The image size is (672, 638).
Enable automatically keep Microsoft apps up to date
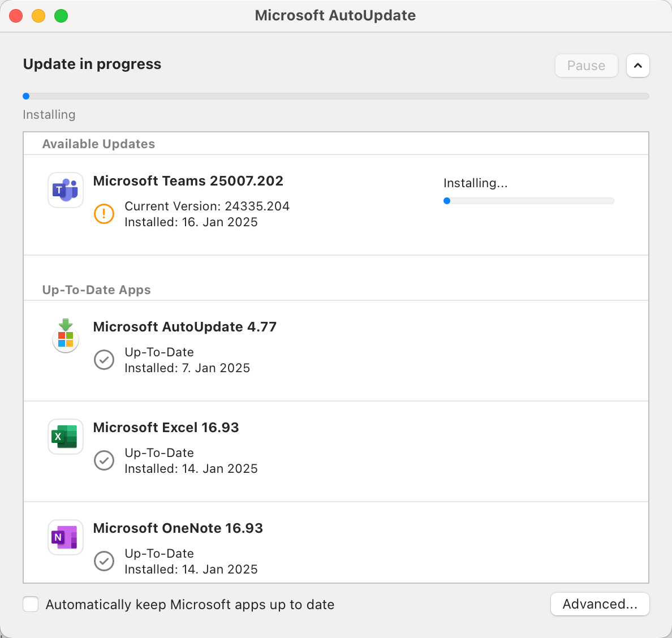31,604
